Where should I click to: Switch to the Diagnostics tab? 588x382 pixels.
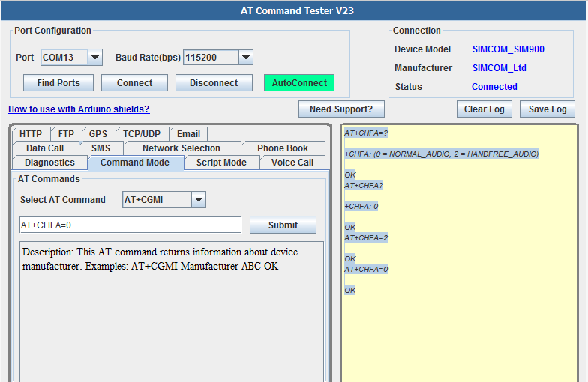[49, 163]
